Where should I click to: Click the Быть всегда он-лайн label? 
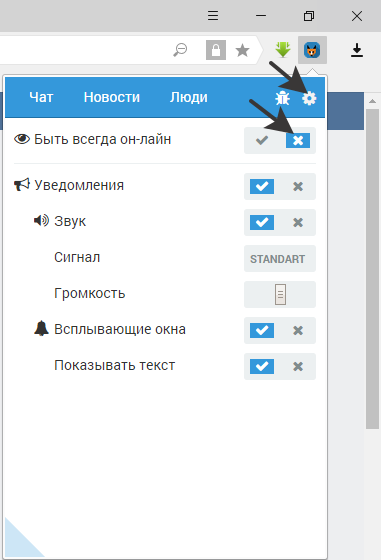click(x=102, y=139)
